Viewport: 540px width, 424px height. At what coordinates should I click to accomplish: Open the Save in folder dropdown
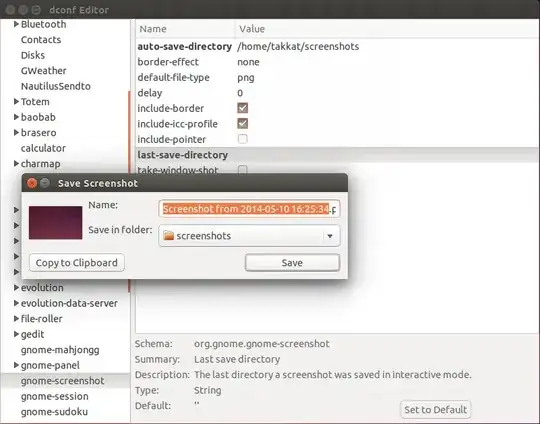249,236
